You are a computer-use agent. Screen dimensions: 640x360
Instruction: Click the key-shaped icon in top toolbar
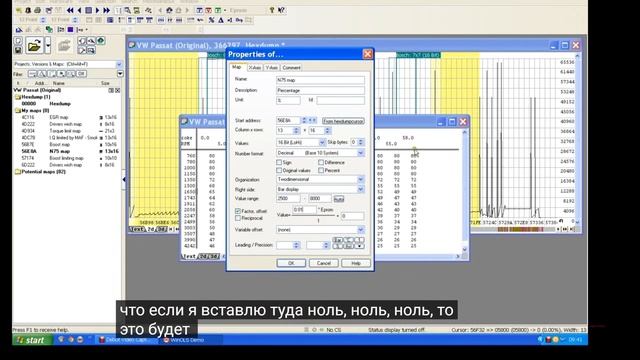(272, 10)
